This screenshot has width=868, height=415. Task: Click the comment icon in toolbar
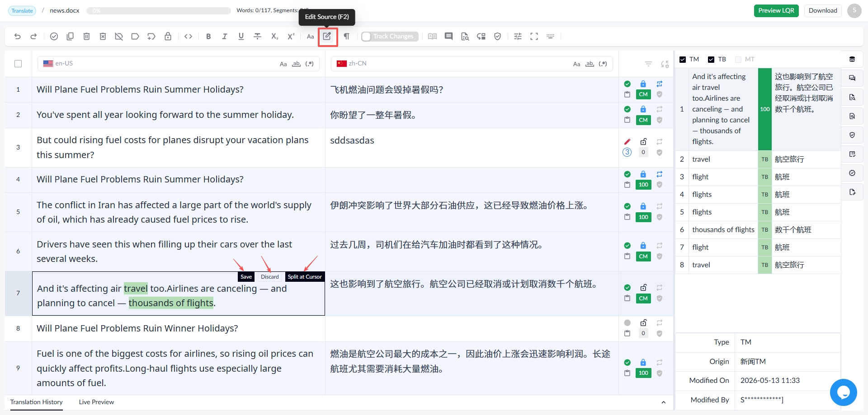click(448, 37)
